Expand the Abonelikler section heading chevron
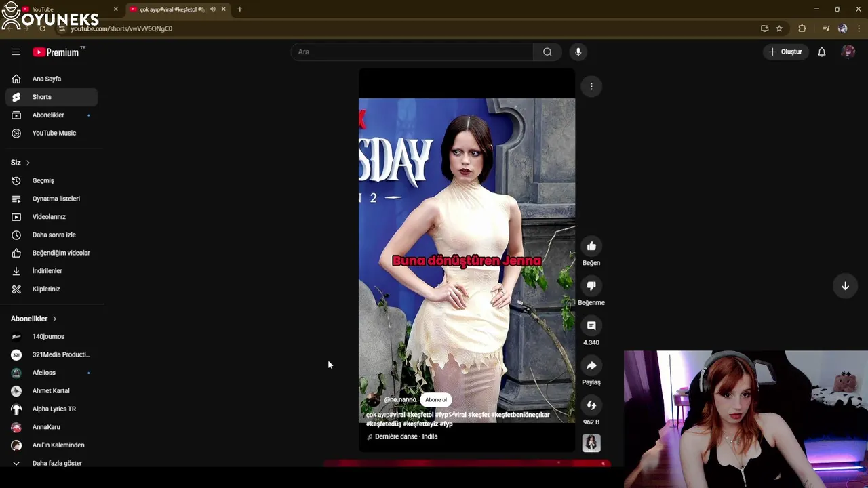Screen dimensions: 868x488 54,319
